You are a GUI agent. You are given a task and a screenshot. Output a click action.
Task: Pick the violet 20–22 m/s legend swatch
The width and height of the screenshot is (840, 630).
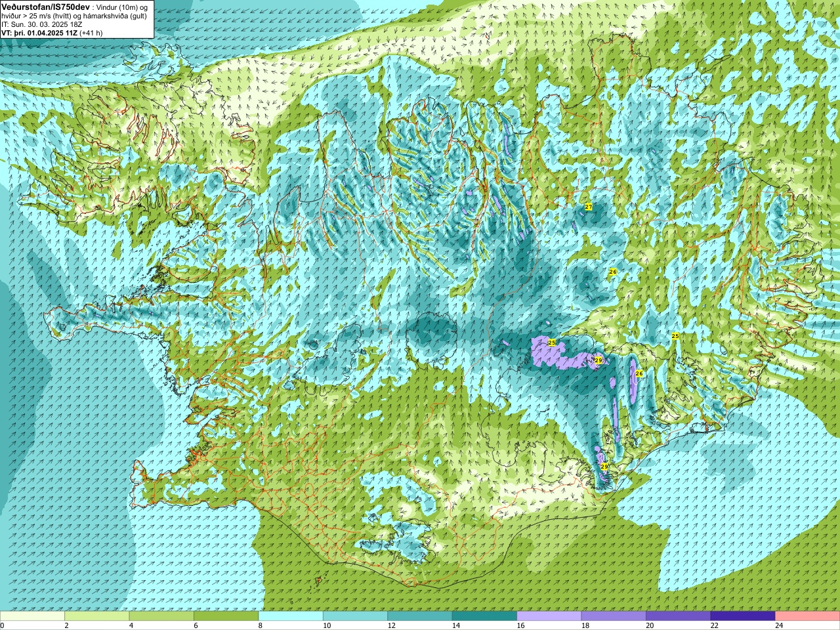point(678,616)
